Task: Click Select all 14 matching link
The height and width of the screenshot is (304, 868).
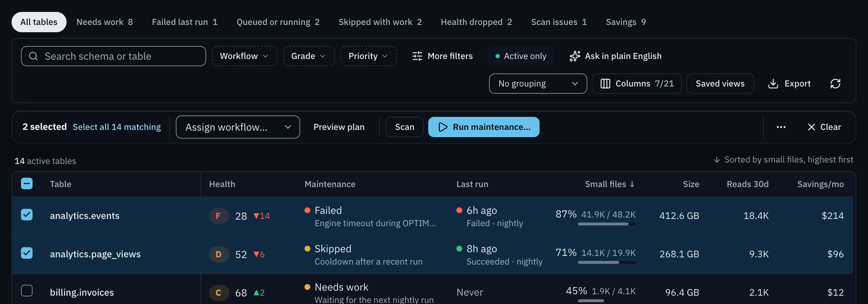Action: (x=117, y=127)
